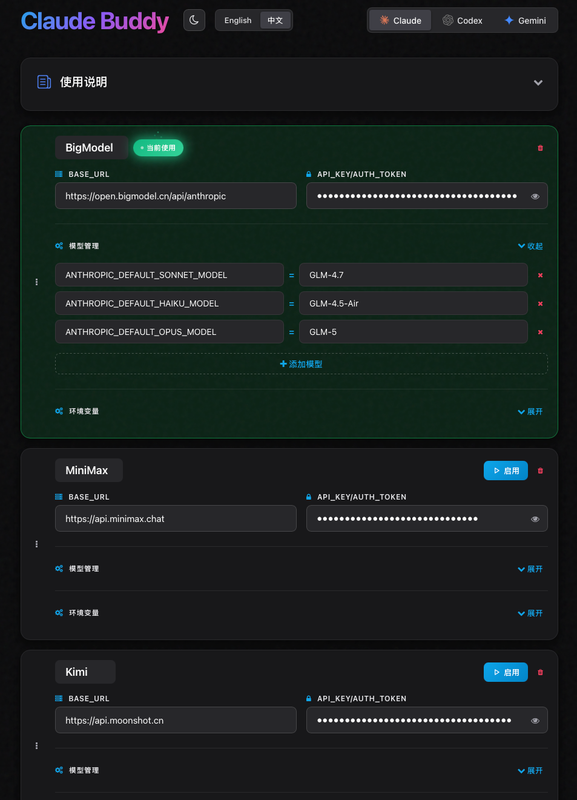Remove the OPUS model mapping row
This screenshot has height=800, width=577.
(x=540, y=332)
